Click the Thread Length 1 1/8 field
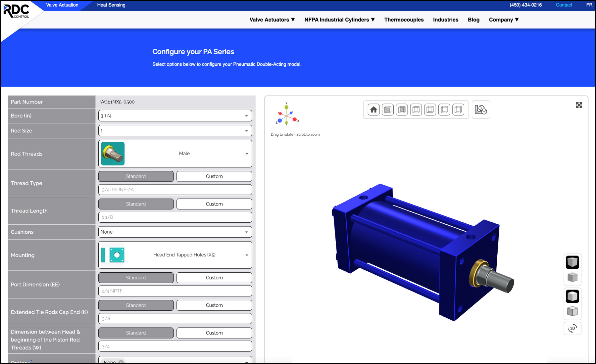This screenshot has height=364, width=596. pyautogui.click(x=175, y=217)
